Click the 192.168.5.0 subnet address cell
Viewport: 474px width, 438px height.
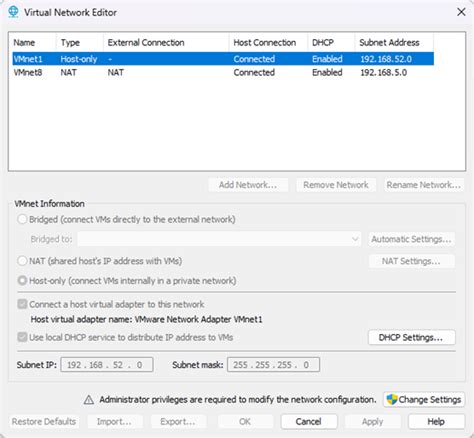(x=384, y=72)
